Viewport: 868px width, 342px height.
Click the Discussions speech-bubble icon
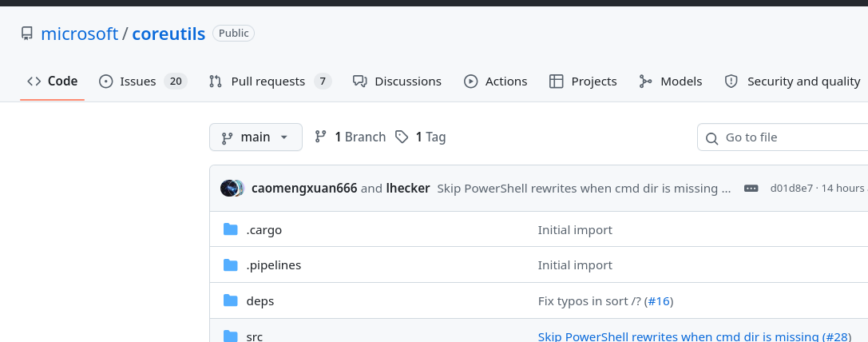pyautogui.click(x=360, y=82)
